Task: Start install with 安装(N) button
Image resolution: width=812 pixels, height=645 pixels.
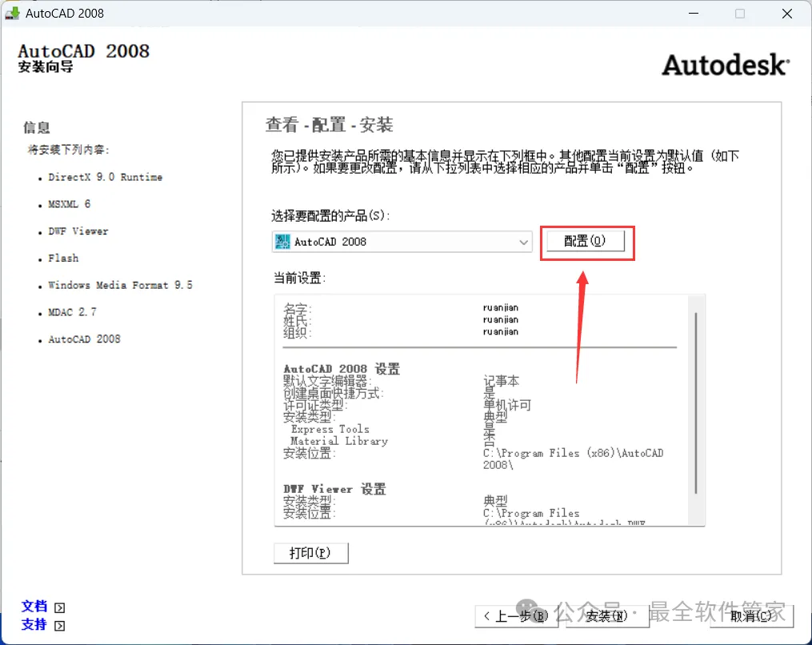Action: [x=607, y=616]
